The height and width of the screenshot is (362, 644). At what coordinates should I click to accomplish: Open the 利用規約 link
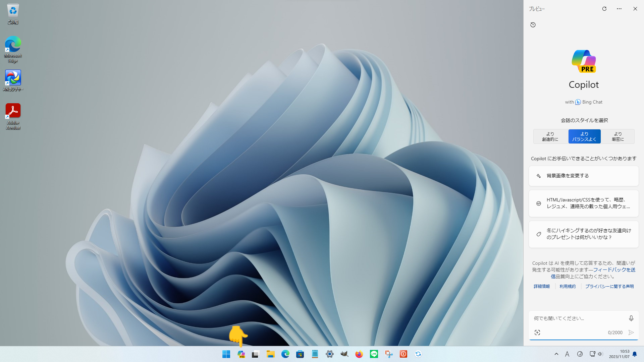click(x=567, y=286)
